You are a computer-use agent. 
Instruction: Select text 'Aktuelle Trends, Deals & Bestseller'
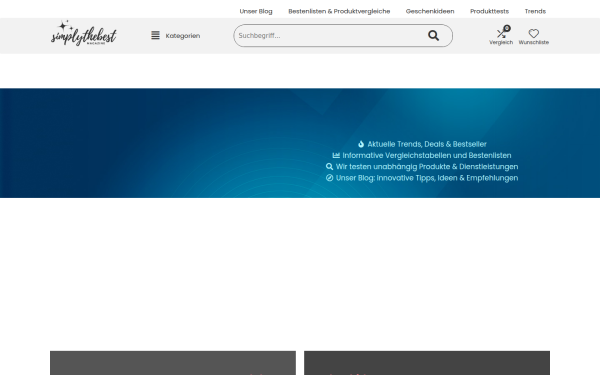click(427, 144)
